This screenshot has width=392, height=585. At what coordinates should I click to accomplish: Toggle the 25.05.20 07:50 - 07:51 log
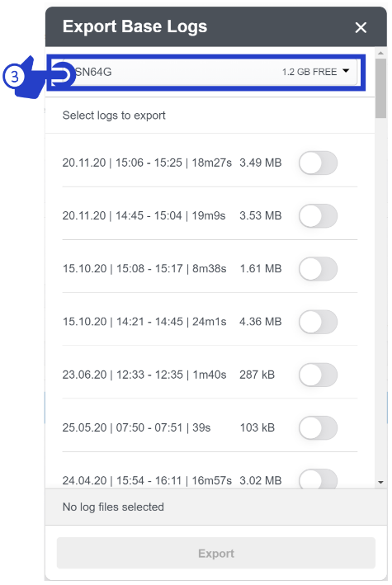[318, 427]
